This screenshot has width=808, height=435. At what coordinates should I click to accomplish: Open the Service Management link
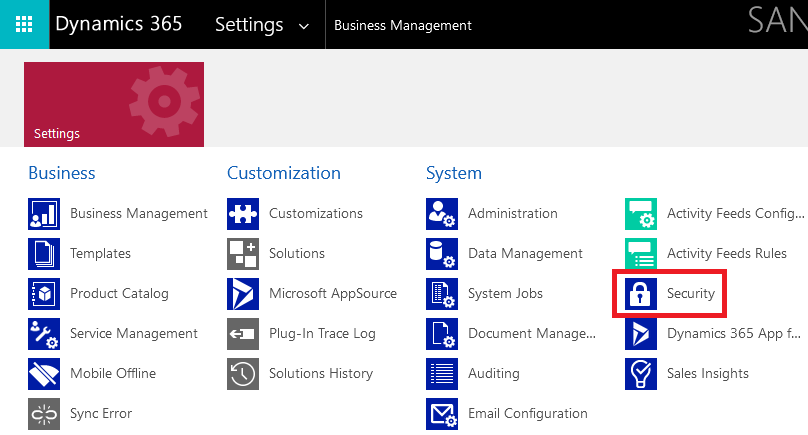[x=133, y=333]
